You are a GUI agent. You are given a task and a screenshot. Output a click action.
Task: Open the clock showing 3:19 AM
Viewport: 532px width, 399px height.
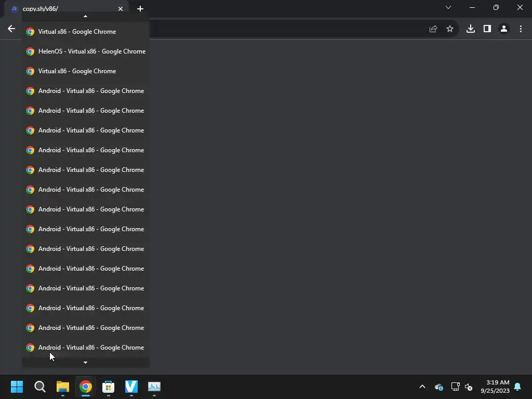point(495,387)
